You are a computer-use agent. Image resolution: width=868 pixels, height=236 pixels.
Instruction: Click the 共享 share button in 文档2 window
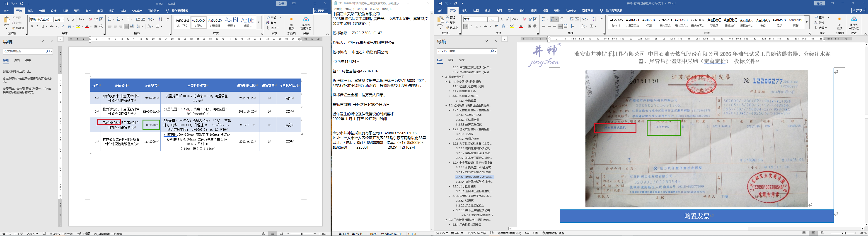(320, 11)
